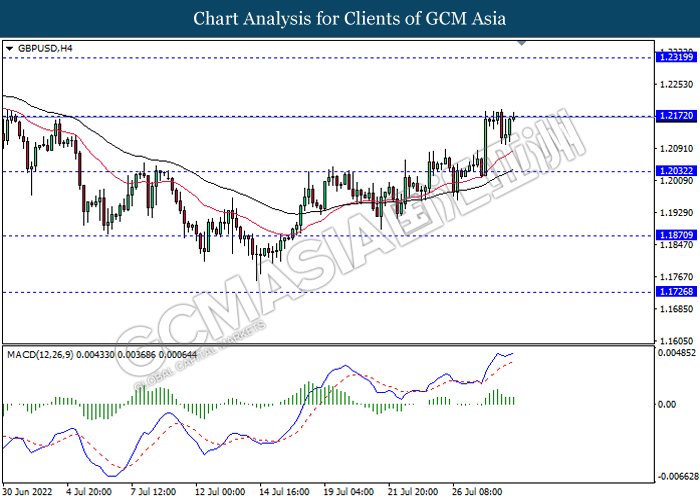Click the chart shift triangle marker at top
The image size is (700, 500).
coord(521,43)
